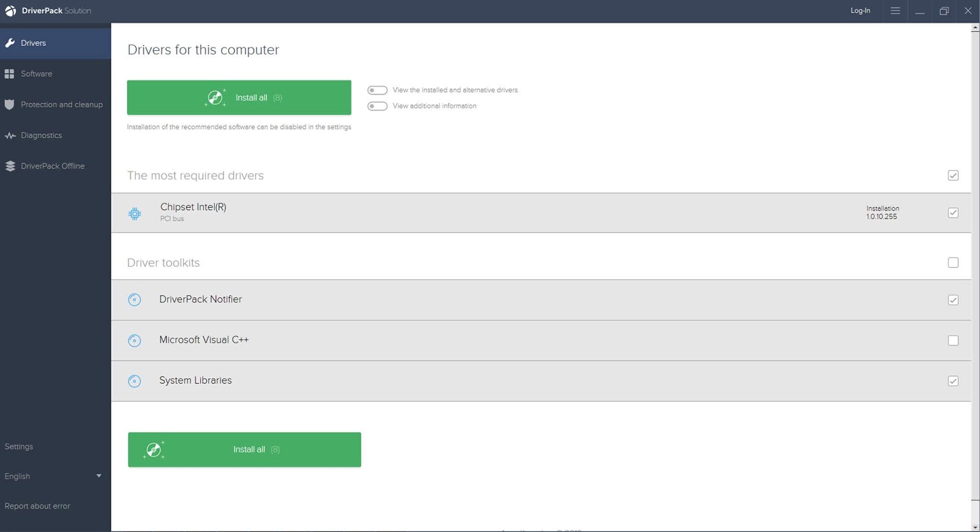Click the scrollbar up arrow
Viewport: 980px width, 532px height.
point(975,28)
